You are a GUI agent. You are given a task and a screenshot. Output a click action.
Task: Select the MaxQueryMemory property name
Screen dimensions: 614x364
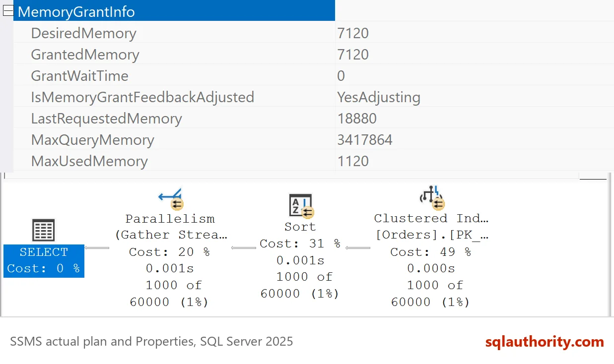click(92, 140)
